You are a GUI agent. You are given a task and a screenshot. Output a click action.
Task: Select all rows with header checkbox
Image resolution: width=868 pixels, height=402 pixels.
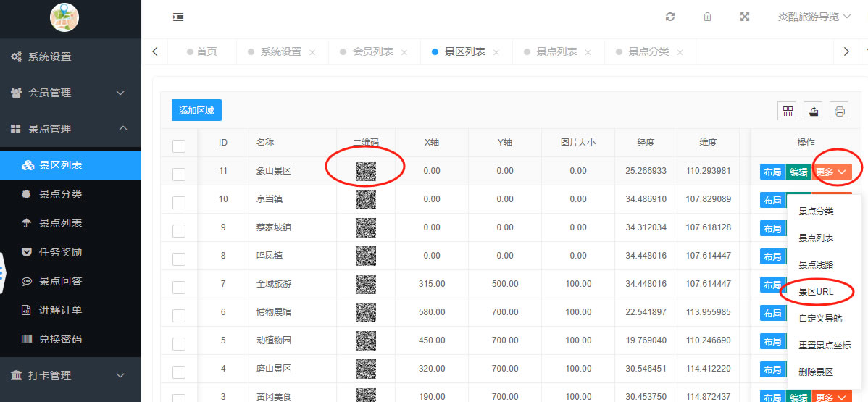[179, 146]
